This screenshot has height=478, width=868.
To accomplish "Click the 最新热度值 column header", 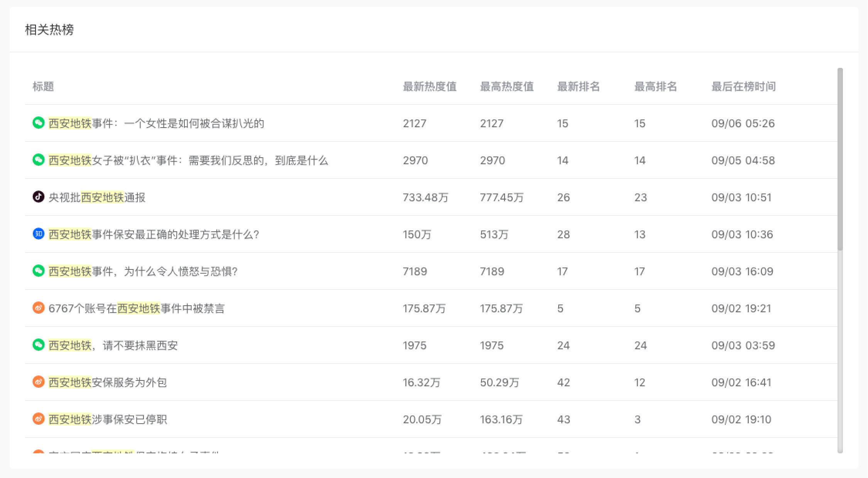I will (429, 86).
